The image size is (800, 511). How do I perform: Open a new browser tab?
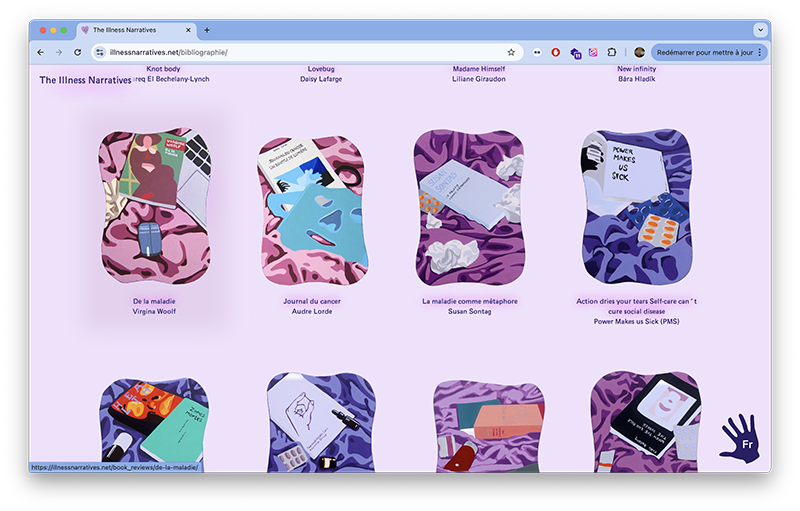207,30
